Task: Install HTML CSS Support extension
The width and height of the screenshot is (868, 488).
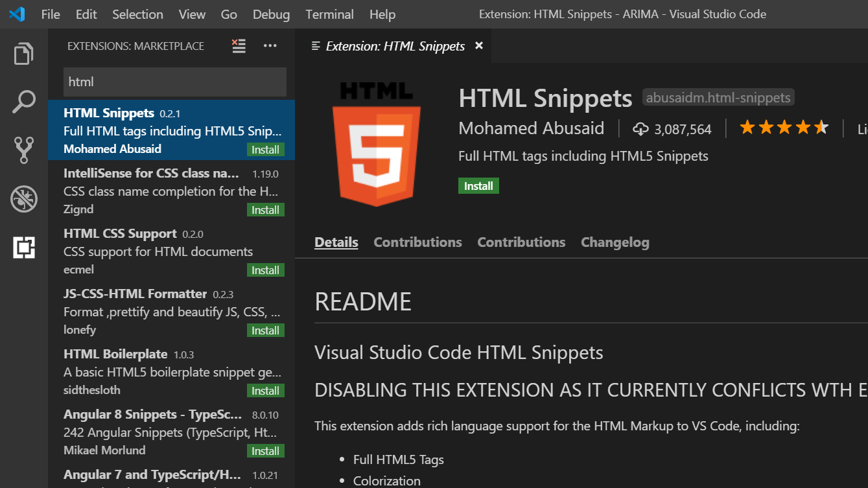Action: pyautogui.click(x=265, y=270)
